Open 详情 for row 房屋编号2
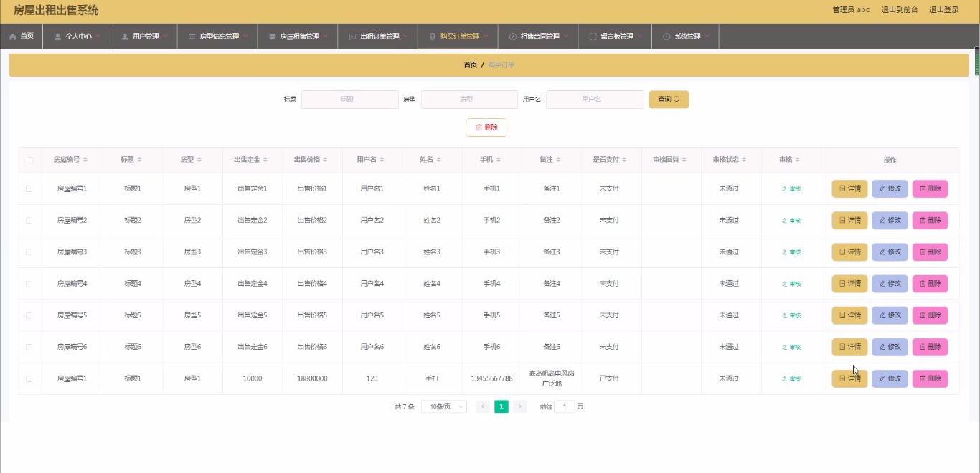Viewport: 980px width, 473px height. point(849,221)
